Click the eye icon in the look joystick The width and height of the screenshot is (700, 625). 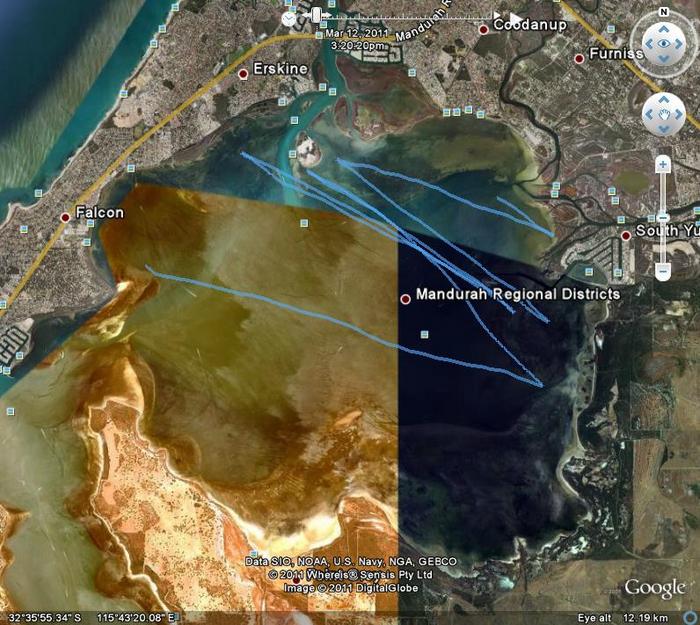click(x=663, y=44)
